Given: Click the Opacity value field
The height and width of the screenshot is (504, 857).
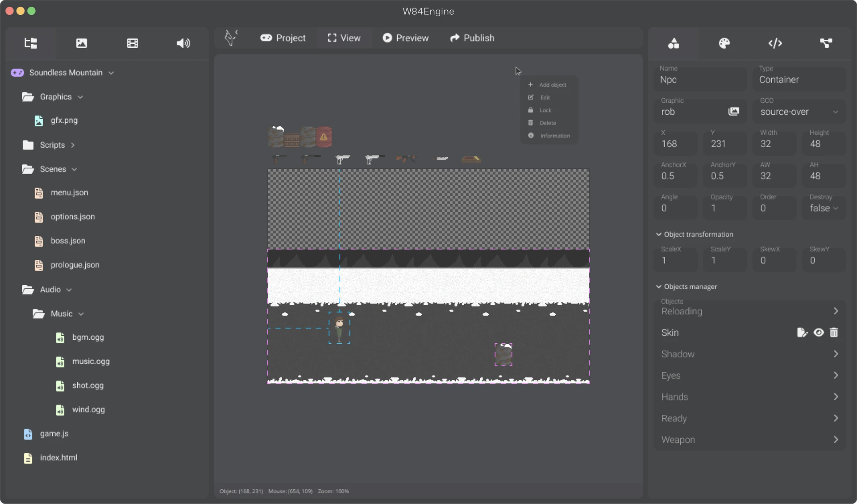Looking at the screenshot, I should pos(724,208).
